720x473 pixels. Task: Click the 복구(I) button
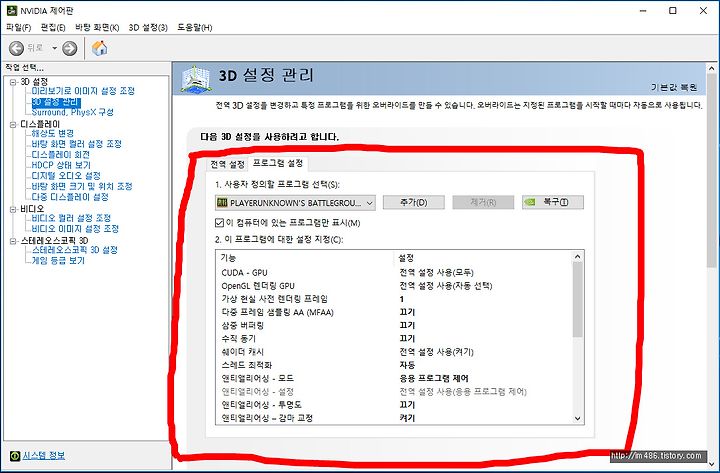553,202
